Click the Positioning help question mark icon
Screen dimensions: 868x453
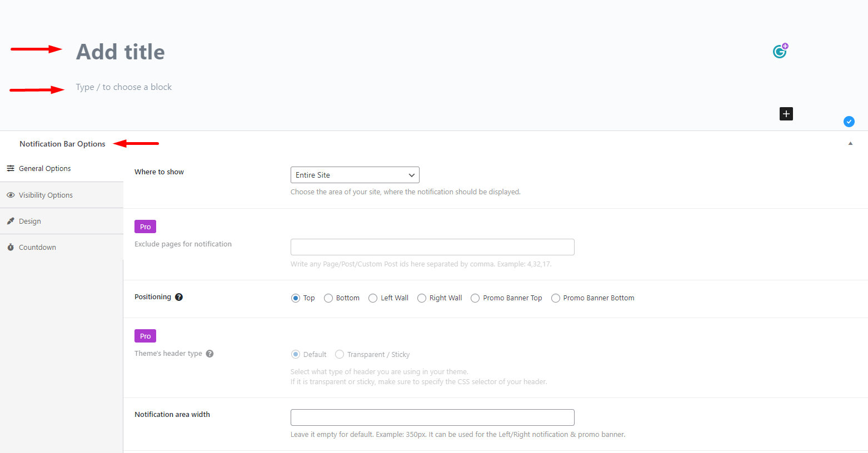point(179,297)
